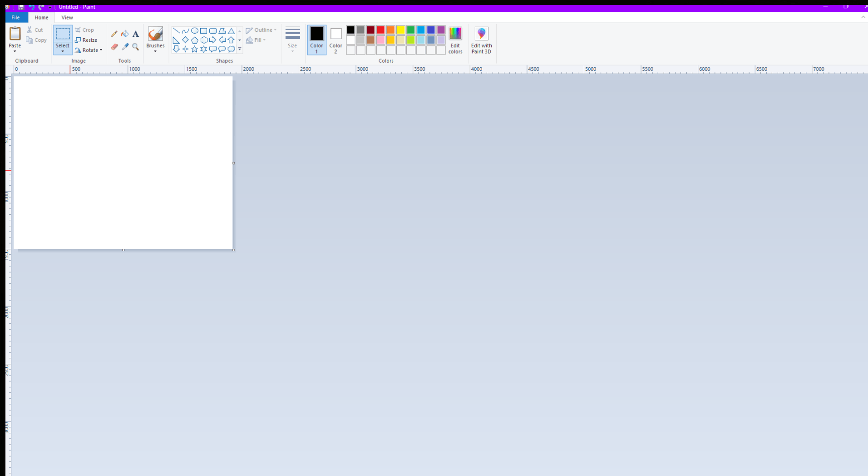Open the File menu

(x=15, y=17)
